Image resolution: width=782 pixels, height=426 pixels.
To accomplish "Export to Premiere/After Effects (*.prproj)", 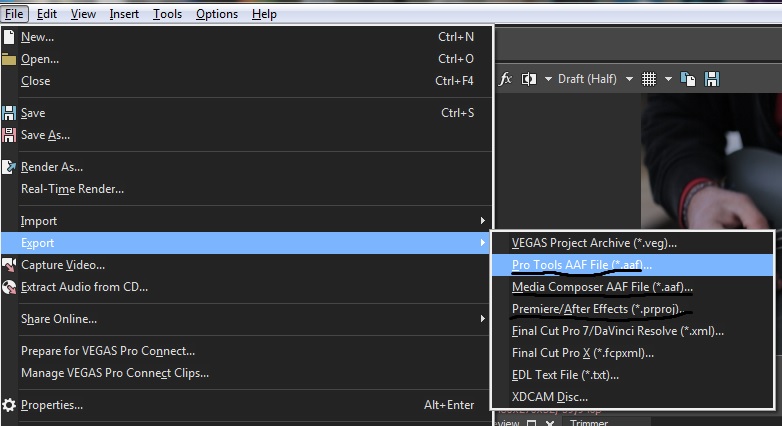I will click(632, 309).
